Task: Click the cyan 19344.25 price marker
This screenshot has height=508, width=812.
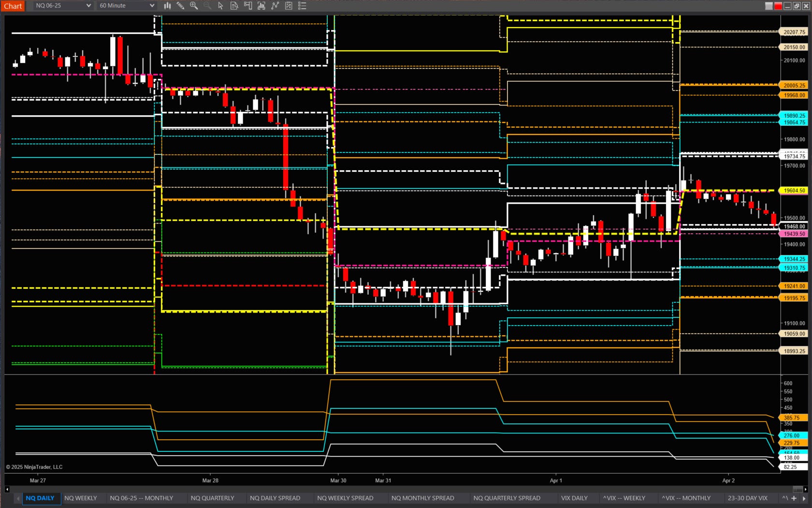Action: tap(794, 259)
